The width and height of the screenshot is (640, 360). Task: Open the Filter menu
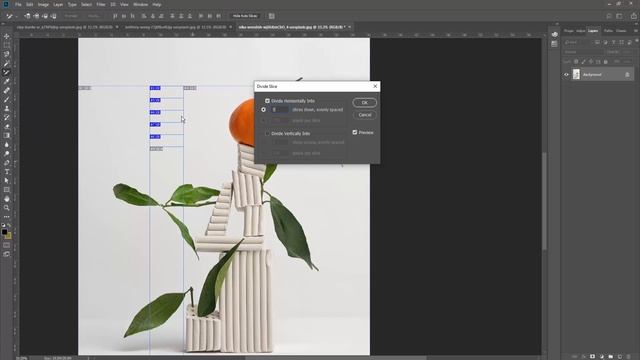(101, 4)
